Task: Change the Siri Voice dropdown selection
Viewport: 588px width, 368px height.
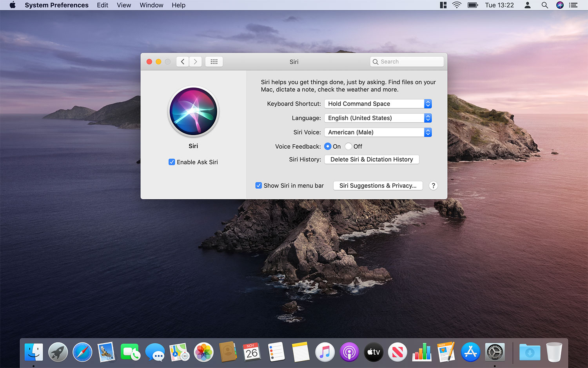Action: point(378,132)
